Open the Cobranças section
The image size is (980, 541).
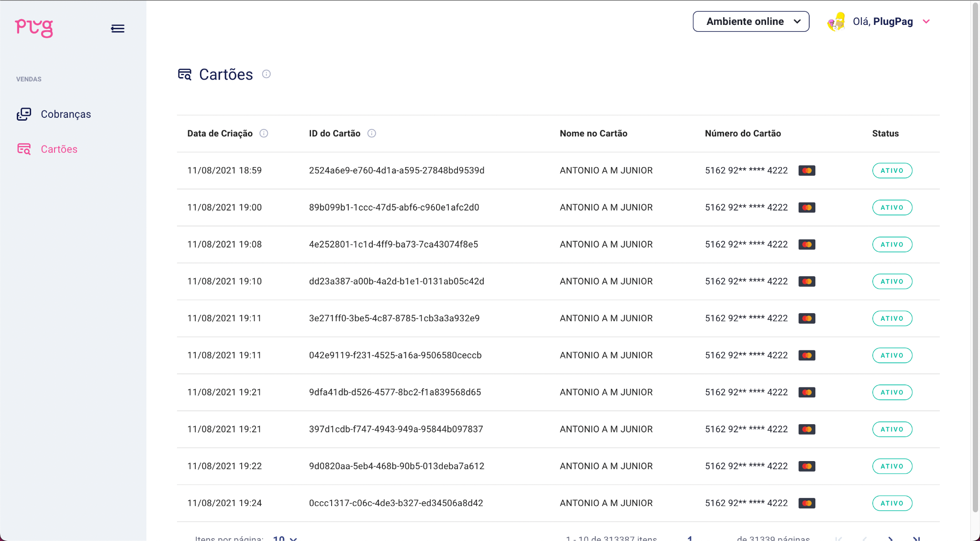pos(66,114)
